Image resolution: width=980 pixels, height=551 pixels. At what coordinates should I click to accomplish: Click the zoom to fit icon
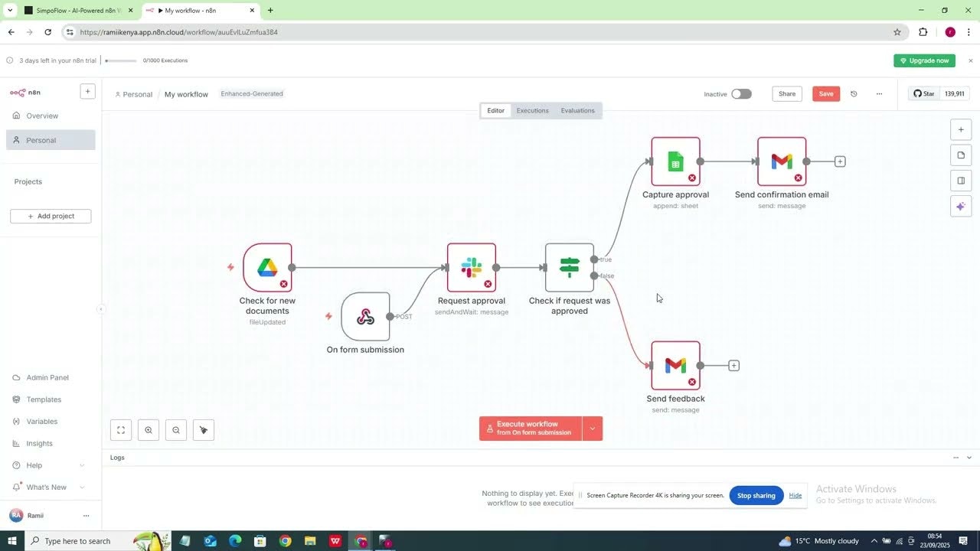[121, 430]
